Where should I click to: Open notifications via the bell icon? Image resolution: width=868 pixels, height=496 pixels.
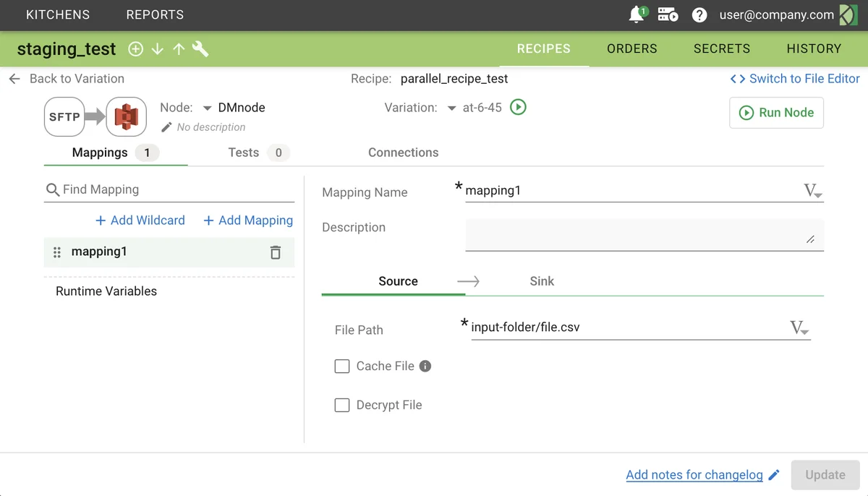635,14
